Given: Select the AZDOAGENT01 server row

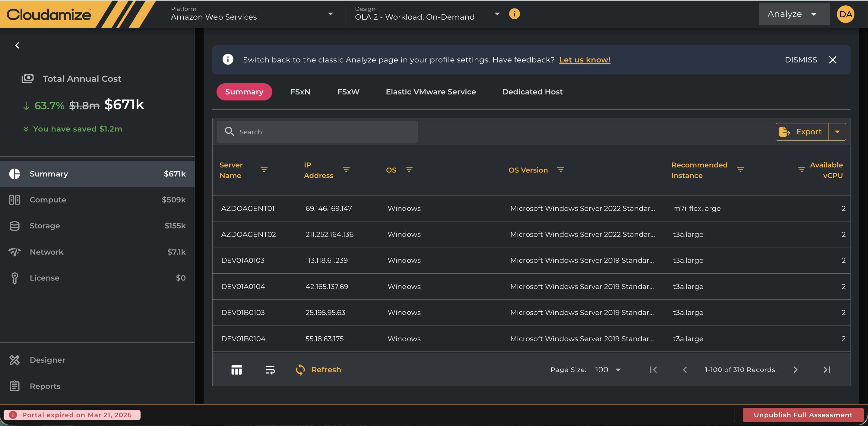Looking at the screenshot, I should 531,208.
